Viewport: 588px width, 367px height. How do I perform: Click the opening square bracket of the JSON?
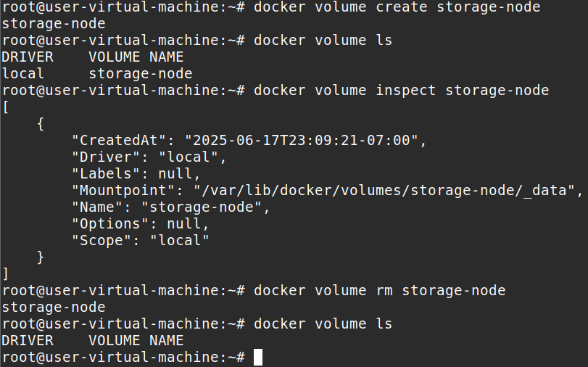pyautogui.click(x=7, y=107)
